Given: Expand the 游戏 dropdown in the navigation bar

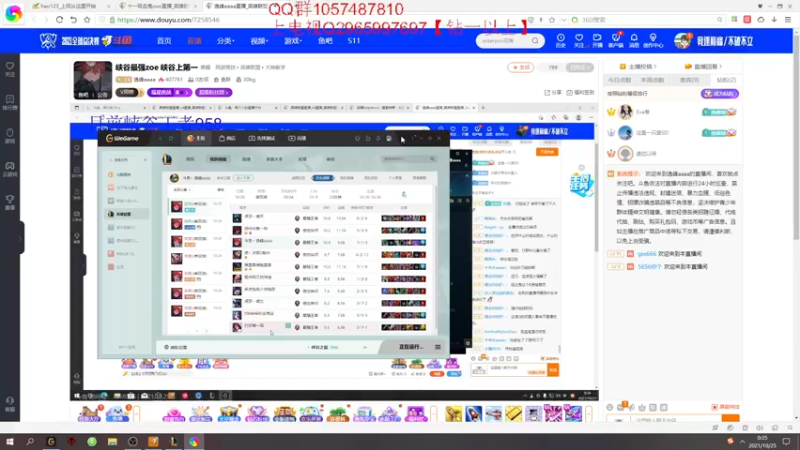Looking at the screenshot, I should click(x=293, y=41).
